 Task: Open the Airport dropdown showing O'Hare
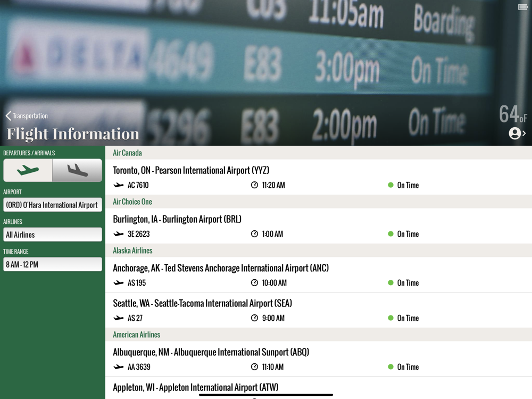point(53,205)
